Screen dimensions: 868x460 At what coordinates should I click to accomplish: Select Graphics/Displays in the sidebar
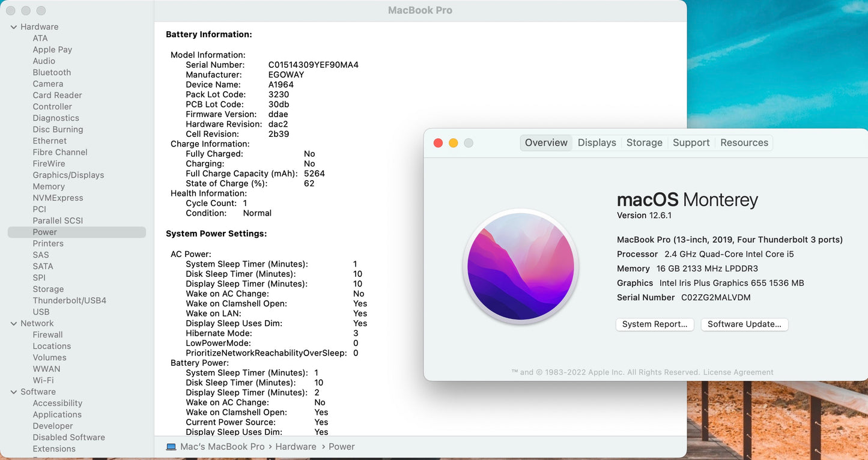68,175
